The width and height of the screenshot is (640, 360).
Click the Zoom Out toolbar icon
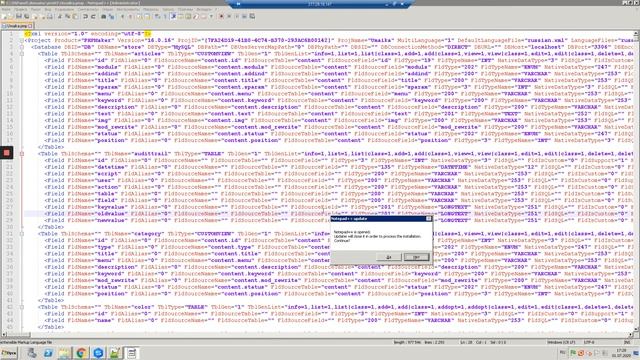pyautogui.click(x=131, y=16)
